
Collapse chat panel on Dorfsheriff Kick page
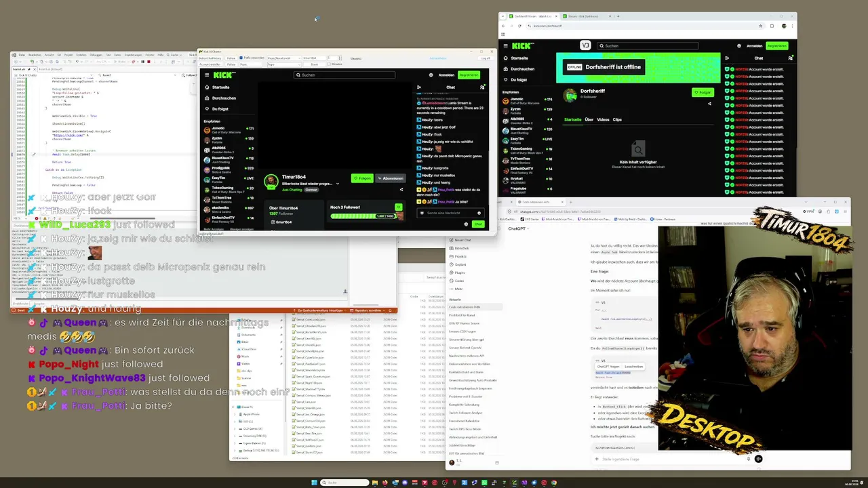click(x=728, y=58)
